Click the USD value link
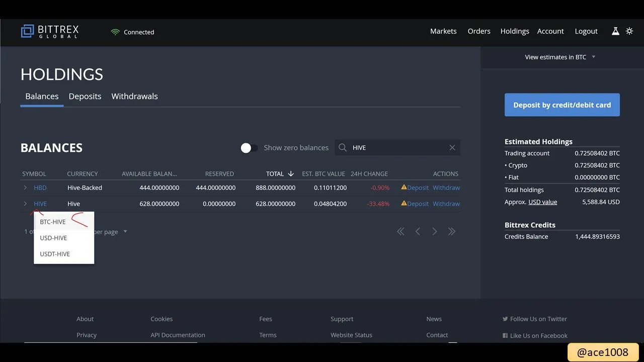644x362 pixels. coord(542,202)
